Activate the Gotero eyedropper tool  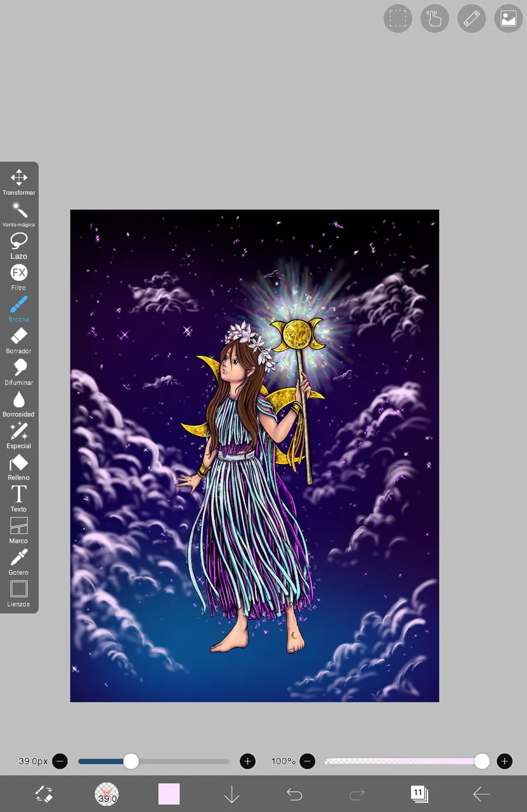point(18,562)
